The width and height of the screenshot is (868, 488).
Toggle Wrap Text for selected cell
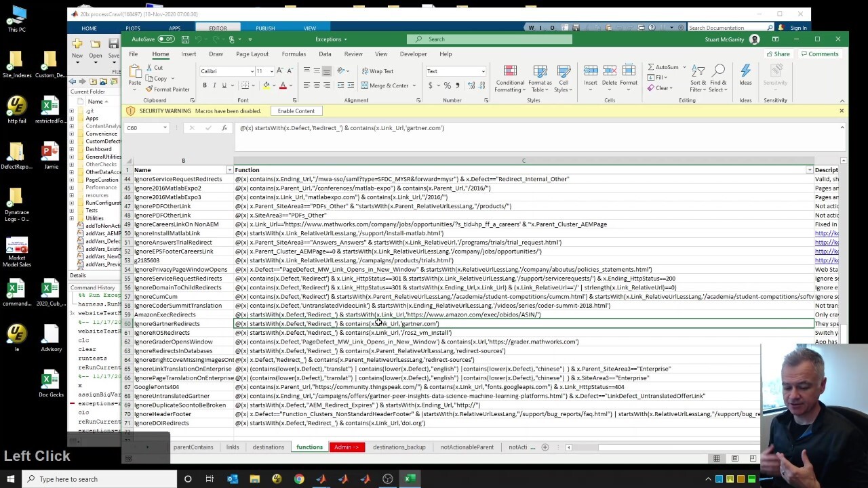(377, 71)
